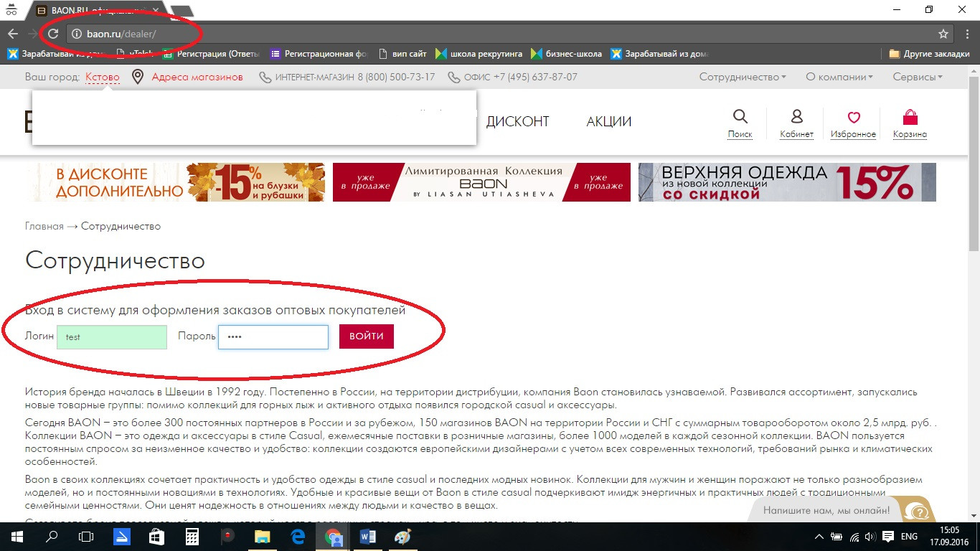Click the map pin icon near Адреса магазинов

[138, 77]
